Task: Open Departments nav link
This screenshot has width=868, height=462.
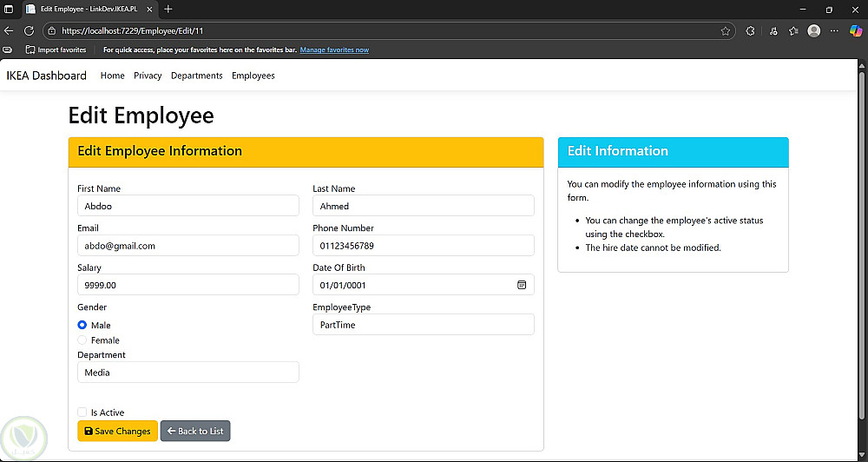Action: (196, 76)
